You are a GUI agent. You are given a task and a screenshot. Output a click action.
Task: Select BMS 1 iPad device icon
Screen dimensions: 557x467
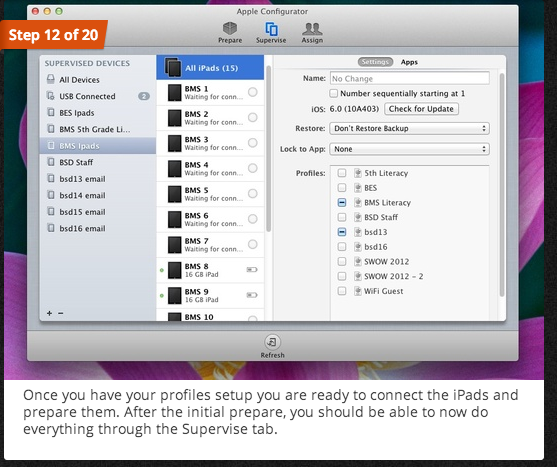tap(174, 93)
